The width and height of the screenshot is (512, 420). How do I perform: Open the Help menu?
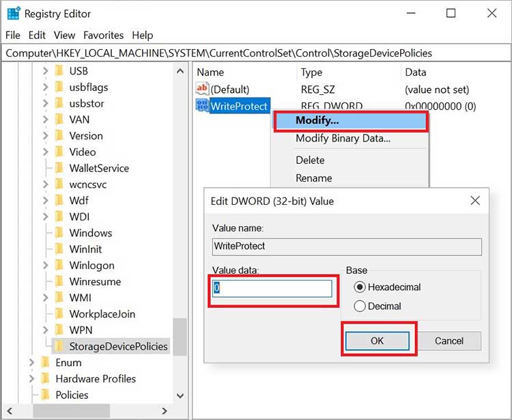143,35
